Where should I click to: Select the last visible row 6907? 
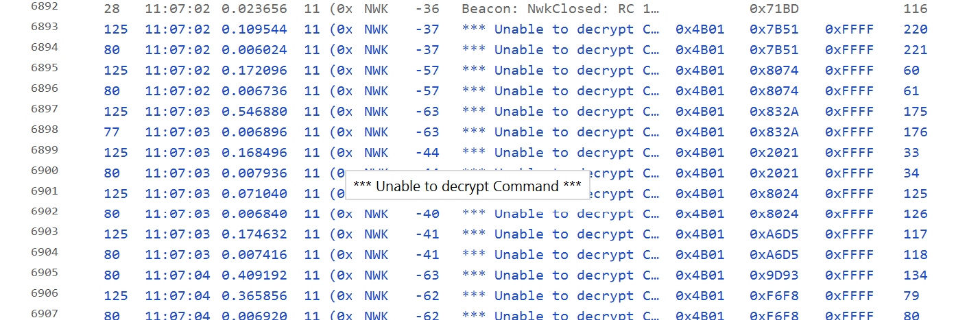pos(490,315)
